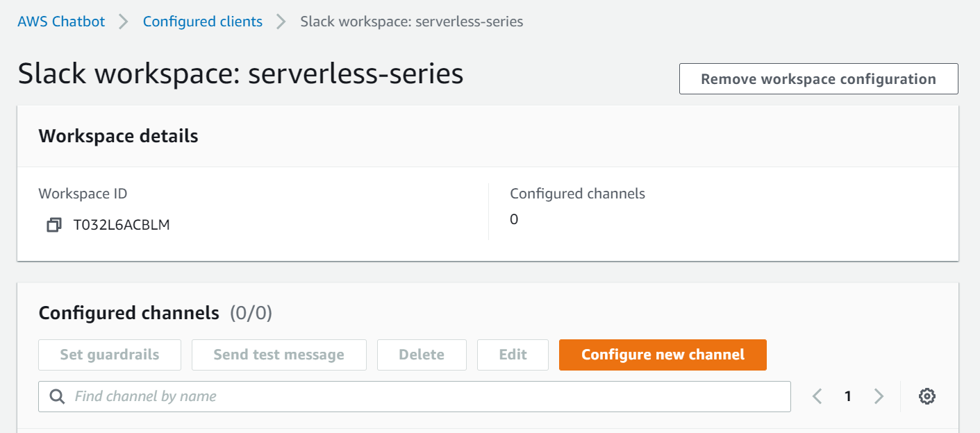Click the workspace ID value T032L6ACBLM
The width and height of the screenshot is (980, 433).
click(122, 225)
